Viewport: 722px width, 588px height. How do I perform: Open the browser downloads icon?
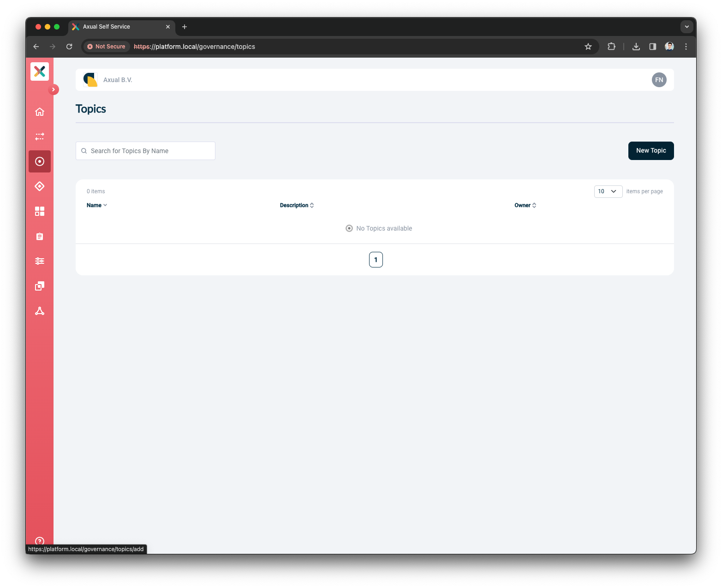[636, 47]
